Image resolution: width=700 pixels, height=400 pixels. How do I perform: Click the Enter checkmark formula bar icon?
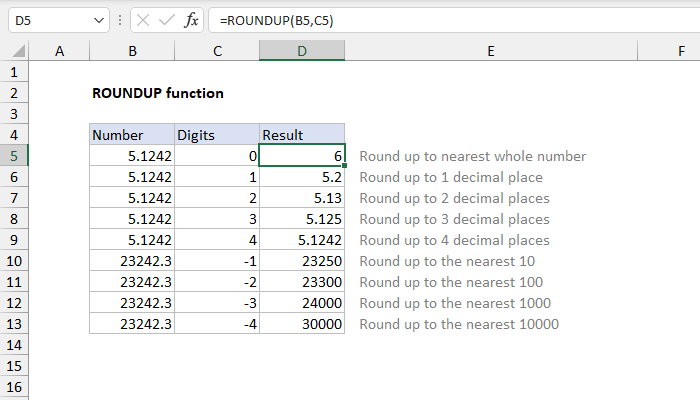pyautogui.click(x=167, y=20)
